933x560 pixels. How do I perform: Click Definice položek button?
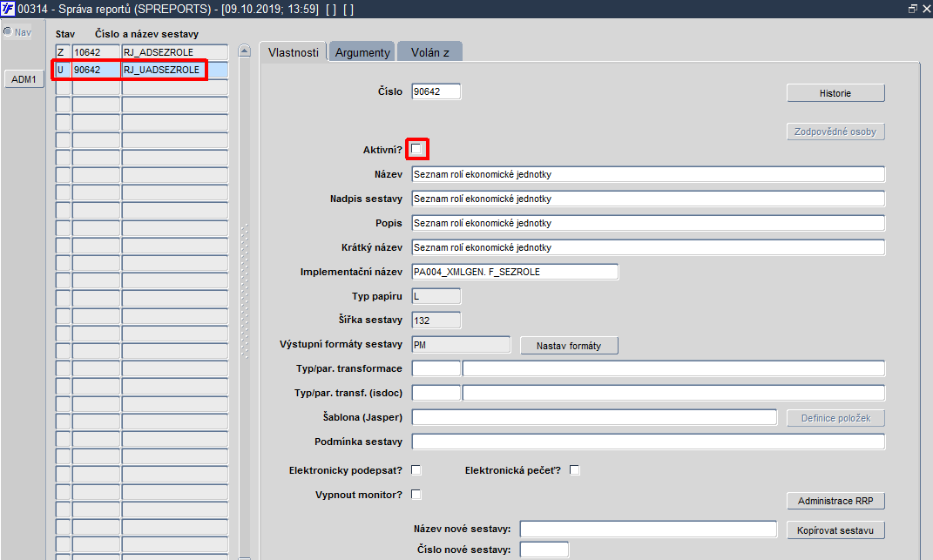tap(835, 418)
